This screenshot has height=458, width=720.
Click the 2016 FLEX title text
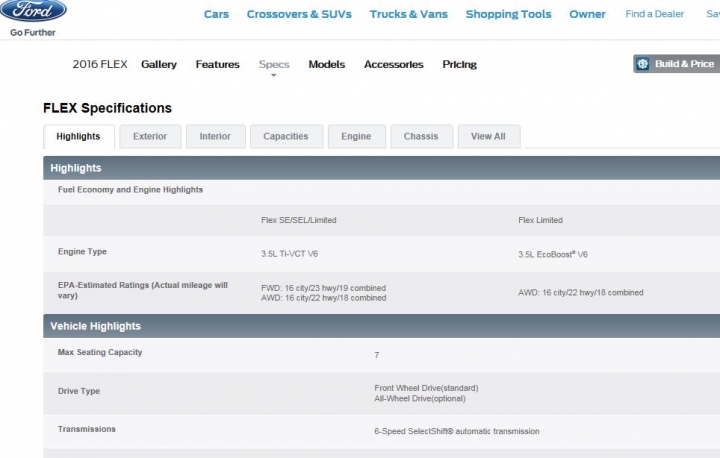point(100,64)
